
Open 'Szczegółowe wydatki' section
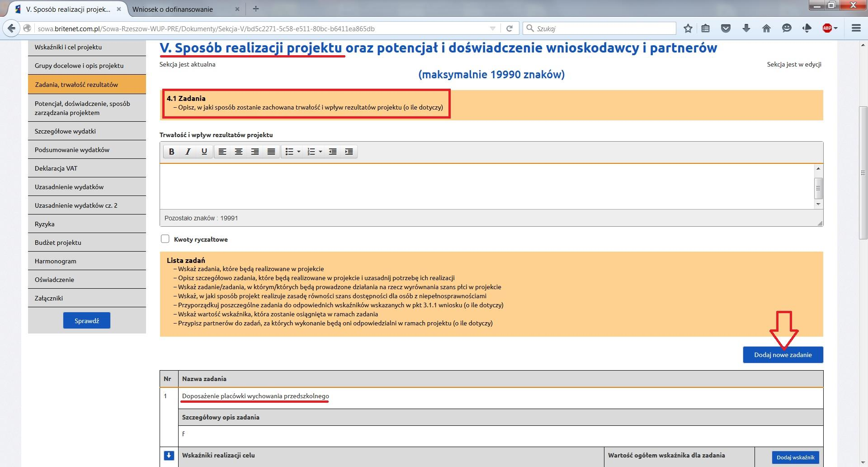(87, 131)
